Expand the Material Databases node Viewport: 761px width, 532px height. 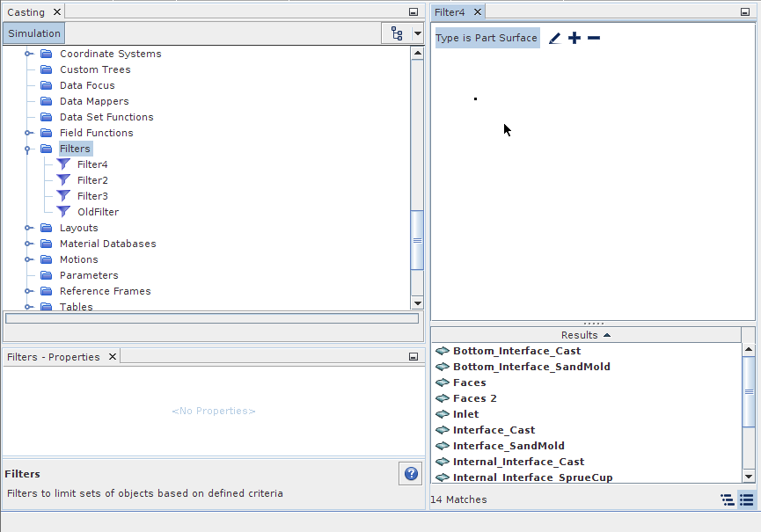[x=29, y=244]
